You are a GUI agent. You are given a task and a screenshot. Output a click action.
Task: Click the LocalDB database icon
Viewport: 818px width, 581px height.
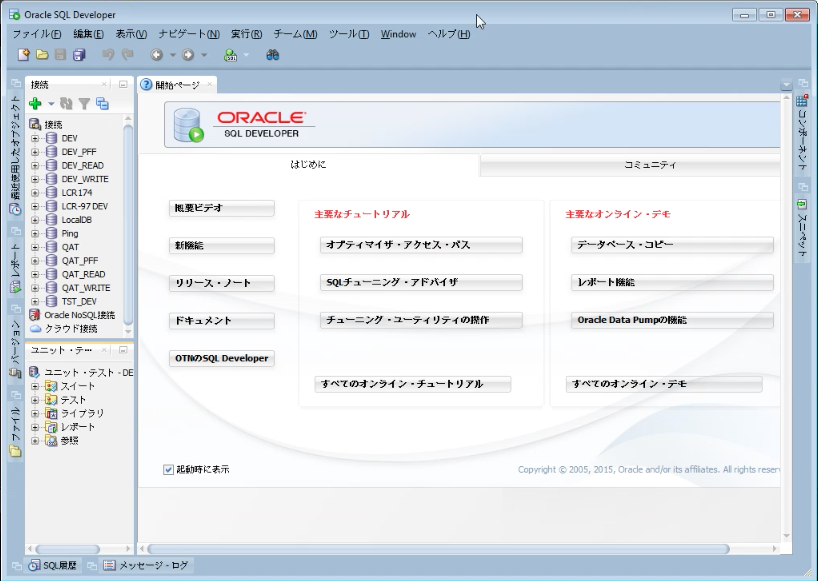tap(51, 220)
